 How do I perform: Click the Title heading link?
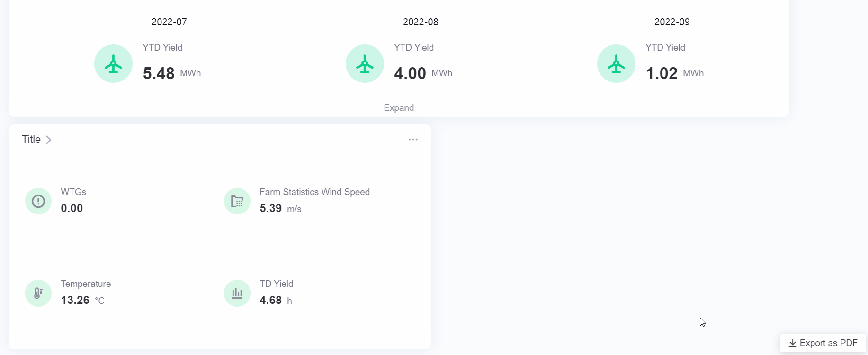(31, 140)
